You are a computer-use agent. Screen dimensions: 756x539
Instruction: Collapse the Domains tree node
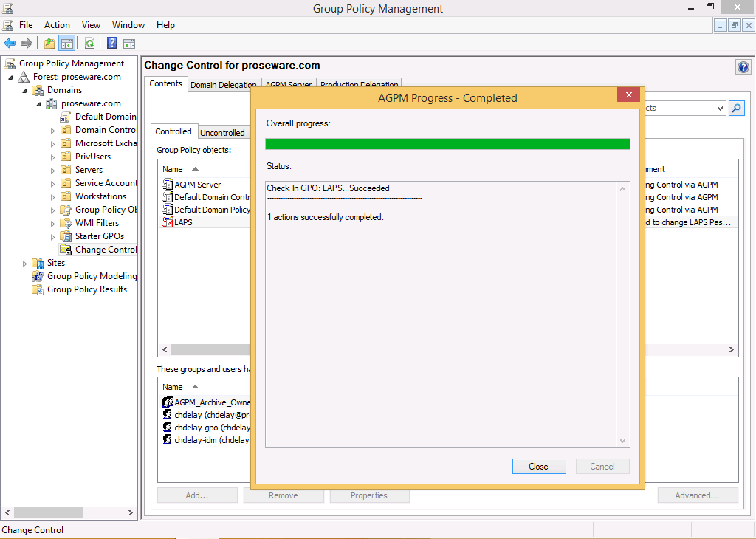pos(25,91)
